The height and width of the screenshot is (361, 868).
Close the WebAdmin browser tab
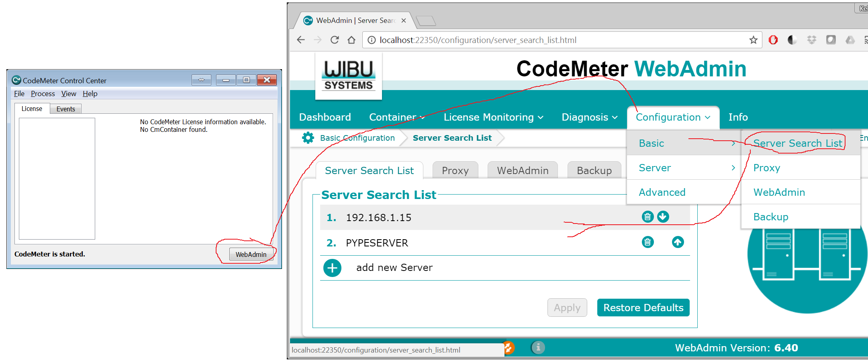point(404,21)
